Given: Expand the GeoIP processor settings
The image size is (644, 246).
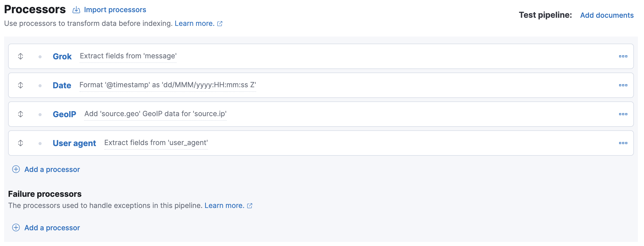Looking at the screenshot, I should click(x=64, y=114).
